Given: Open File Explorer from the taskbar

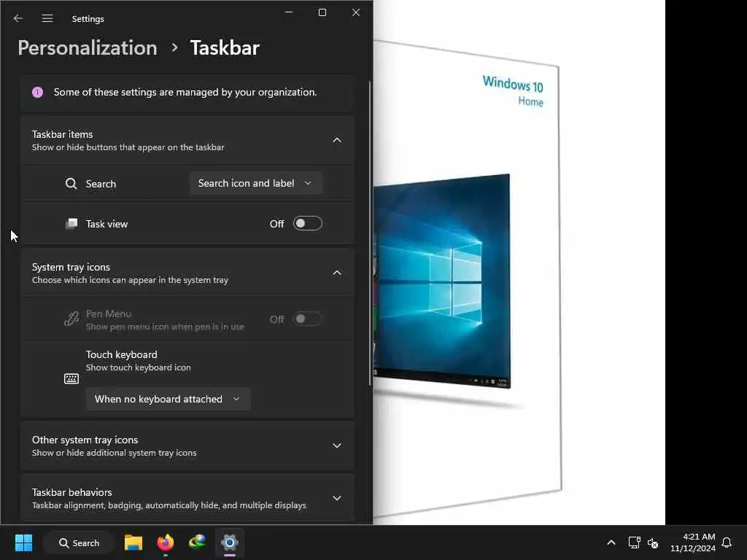Looking at the screenshot, I should point(133,542).
